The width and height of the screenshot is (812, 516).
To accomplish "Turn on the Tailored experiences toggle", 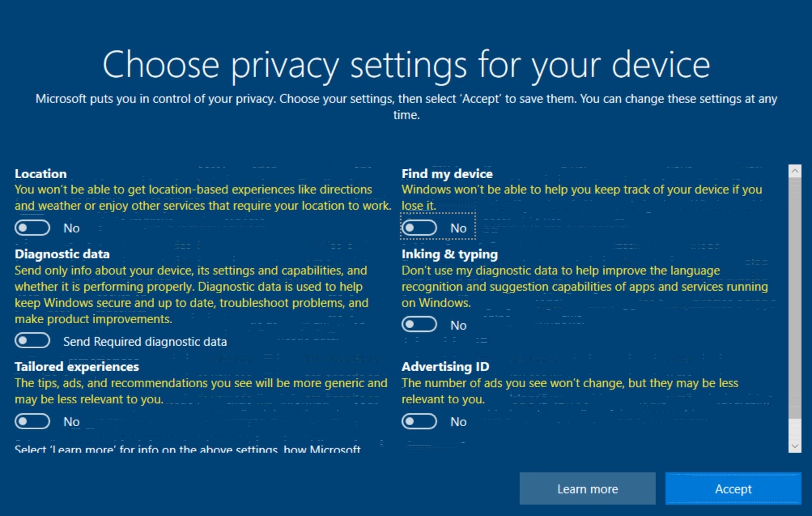I will (x=32, y=421).
